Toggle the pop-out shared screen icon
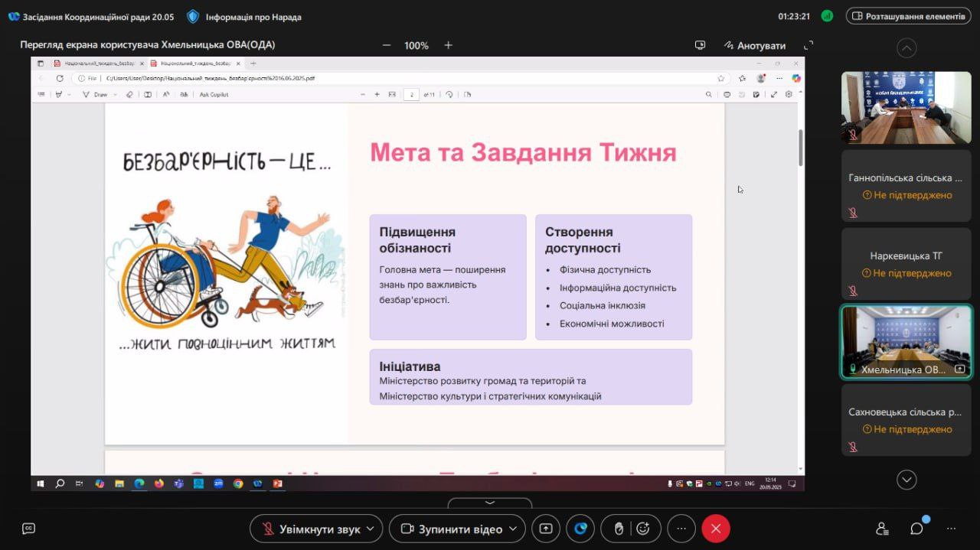The height and width of the screenshot is (550, 980). pyautogui.click(x=700, y=45)
